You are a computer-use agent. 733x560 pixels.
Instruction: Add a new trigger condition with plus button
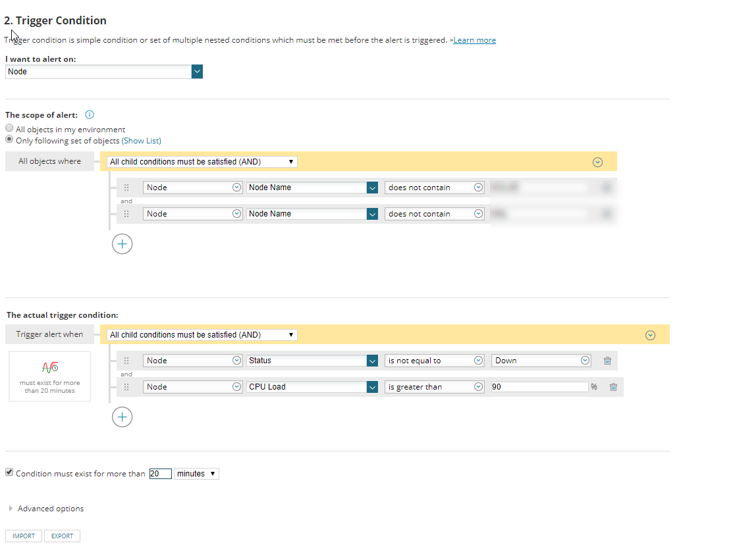click(x=122, y=417)
